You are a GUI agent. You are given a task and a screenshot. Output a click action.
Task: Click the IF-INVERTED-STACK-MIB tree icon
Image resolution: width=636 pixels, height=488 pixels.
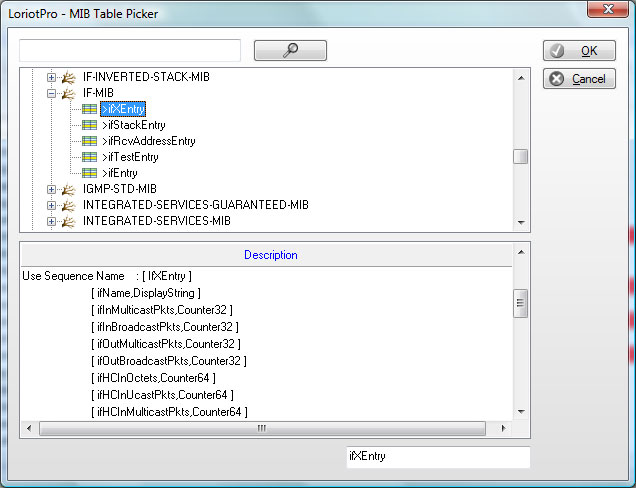69,77
